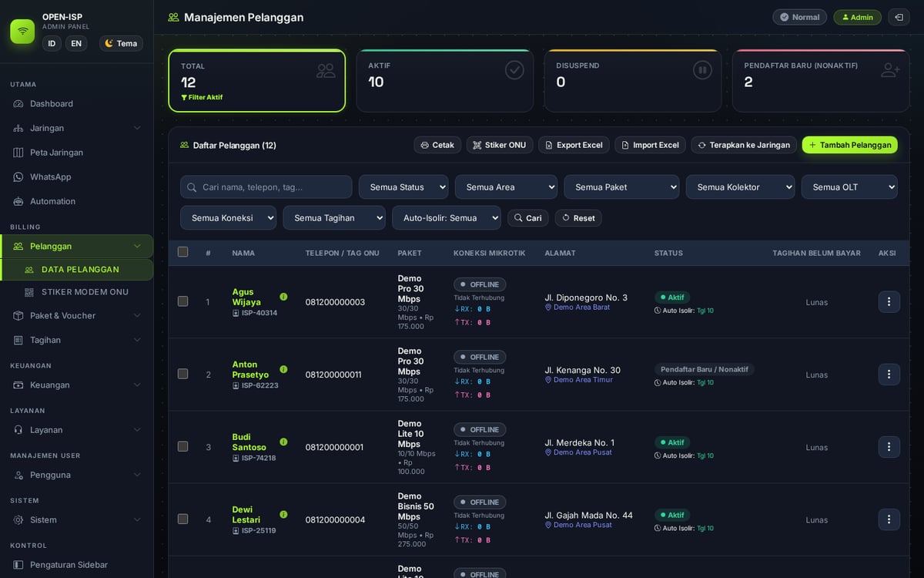Toggle the Tema dark/light theme
Image resolution: width=924 pixels, height=578 pixels.
point(121,43)
